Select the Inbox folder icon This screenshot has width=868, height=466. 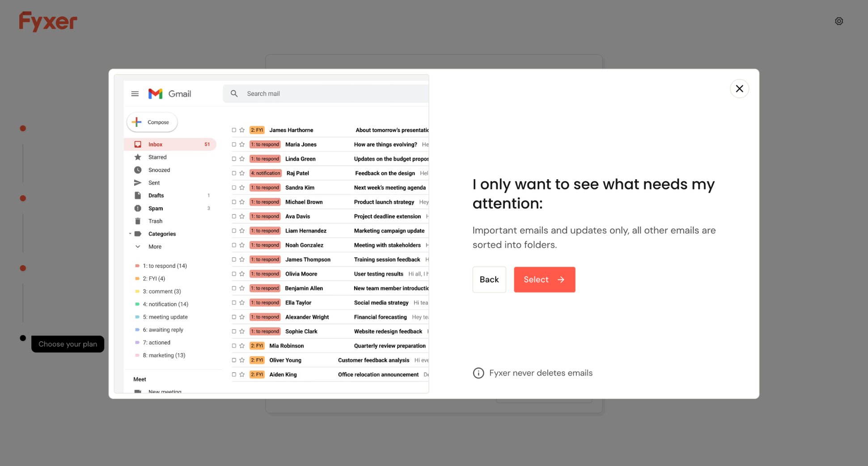137,144
